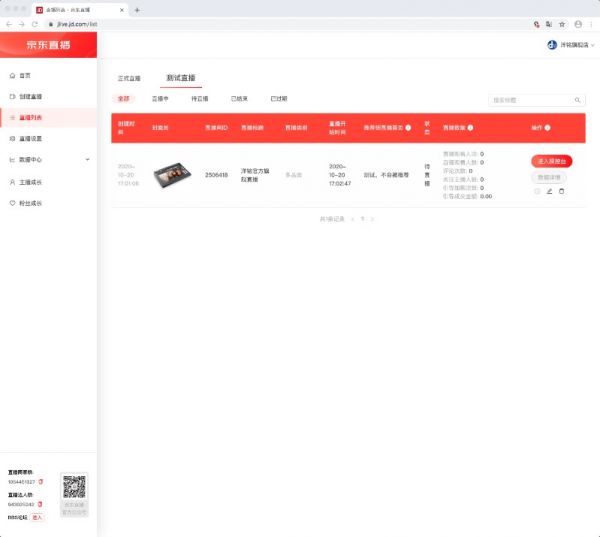The width and height of the screenshot is (600, 537).
Task: Copy the 直播达人 number with copy icon
Action: [x=40, y=504]
